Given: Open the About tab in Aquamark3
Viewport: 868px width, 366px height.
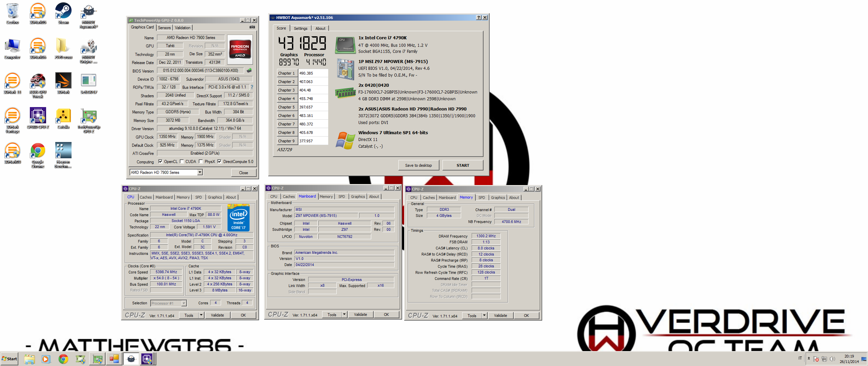Looking at the screenshot, I should tap(320, 28).
